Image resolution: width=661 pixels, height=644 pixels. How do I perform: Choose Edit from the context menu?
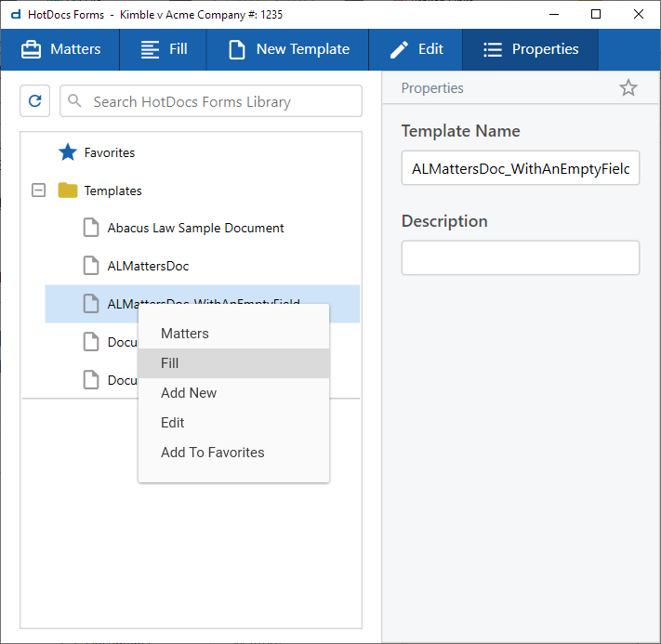tap(233, 423)
